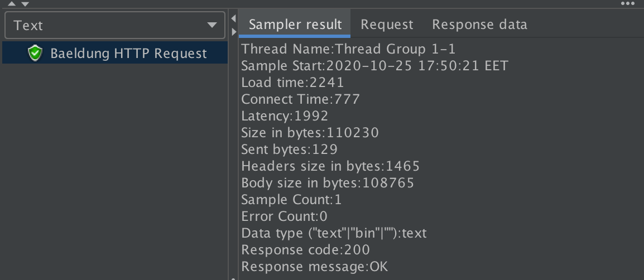Click the green shield success icon

35,54
